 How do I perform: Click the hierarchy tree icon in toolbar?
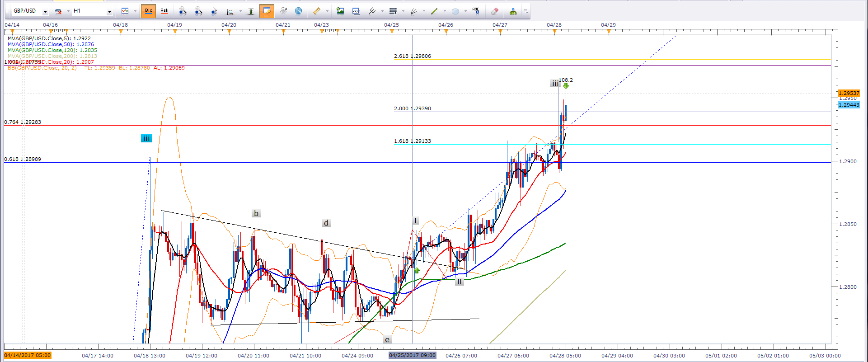tap(513, 11)
